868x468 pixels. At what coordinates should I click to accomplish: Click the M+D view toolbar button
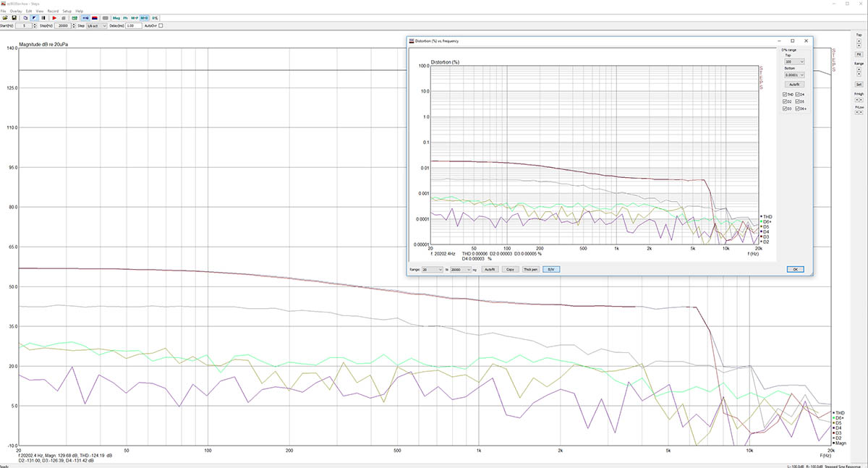[144, 18]
